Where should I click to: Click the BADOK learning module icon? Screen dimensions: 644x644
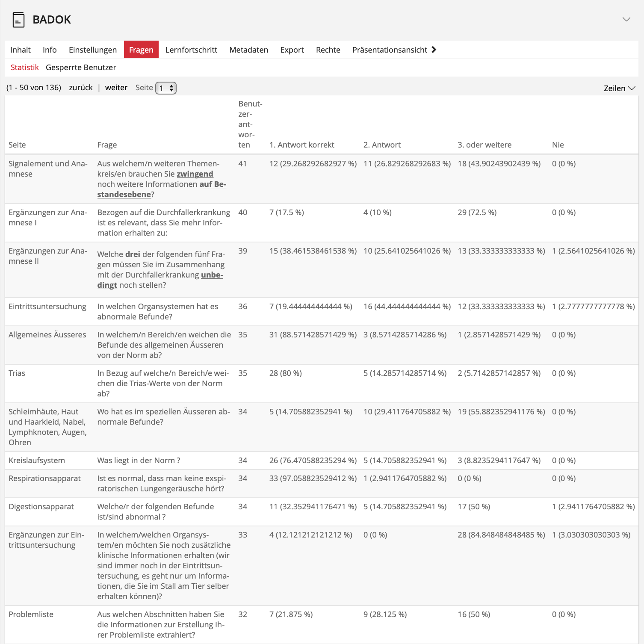(18, 20)
